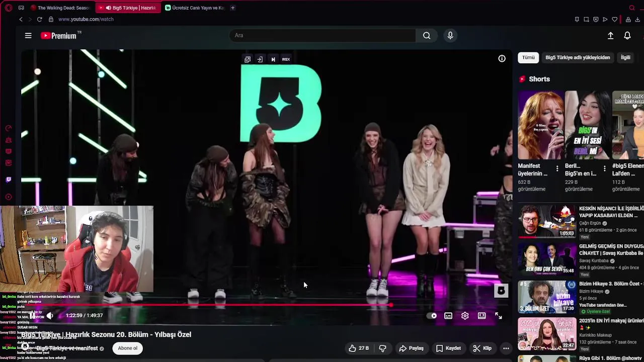Toggle subtitles/captions in player
Image resolution: width=644 pixels, height=362 pixels.
(x=448, y=316)
